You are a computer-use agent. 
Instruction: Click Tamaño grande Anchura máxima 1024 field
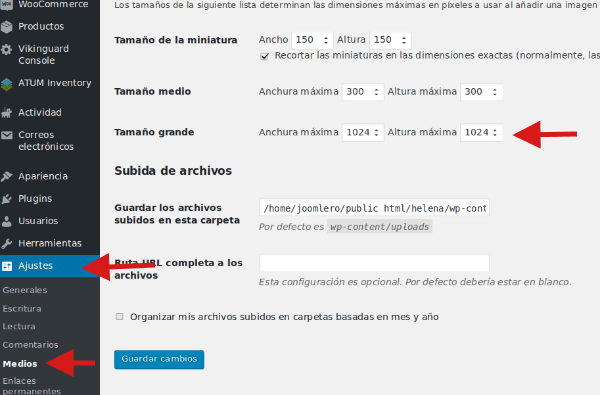point(363,132)
